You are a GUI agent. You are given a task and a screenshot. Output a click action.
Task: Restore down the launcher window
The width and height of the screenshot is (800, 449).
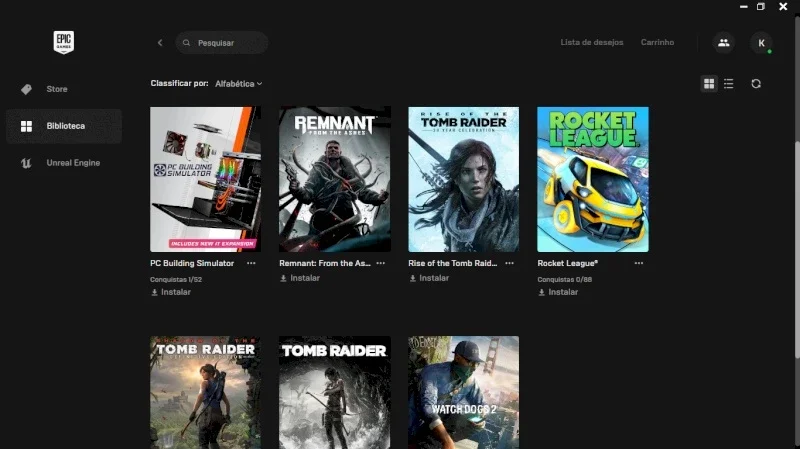pyautogui.click(x=761, y=7)
